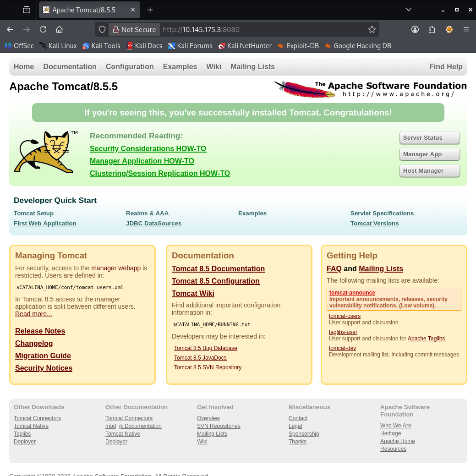Open the Not Secure site info panel

134,29
